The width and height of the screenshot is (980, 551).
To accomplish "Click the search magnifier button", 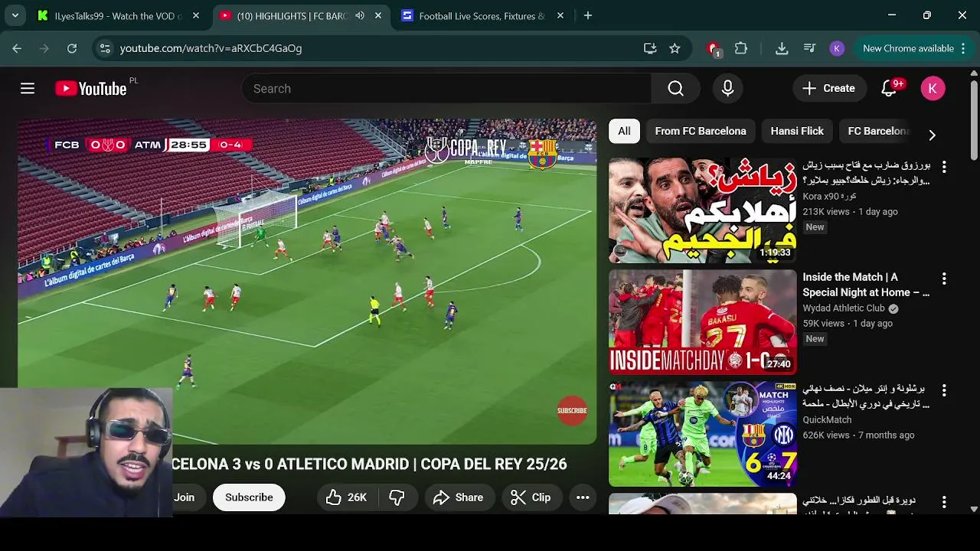I will tap(675, 89).
